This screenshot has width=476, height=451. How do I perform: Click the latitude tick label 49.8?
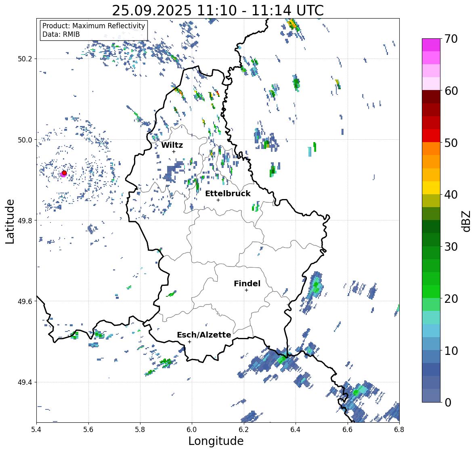[x=25, y=220]
